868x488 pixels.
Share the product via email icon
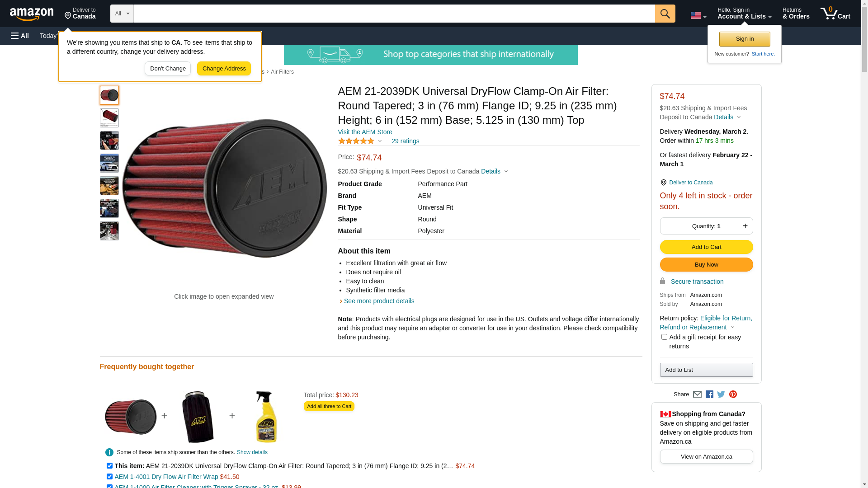tap(697, 394)
